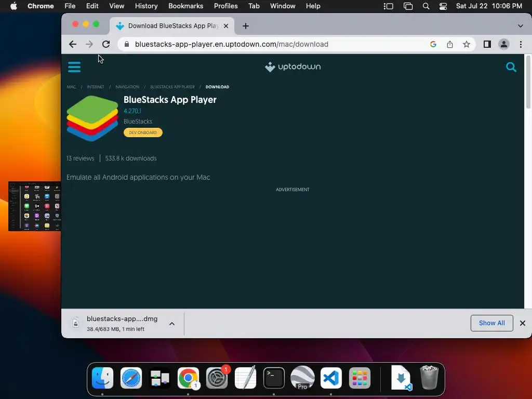The height and width of the screenshot is (399, 532).
Task: Open the Tab menu
Action: point(254,6)
